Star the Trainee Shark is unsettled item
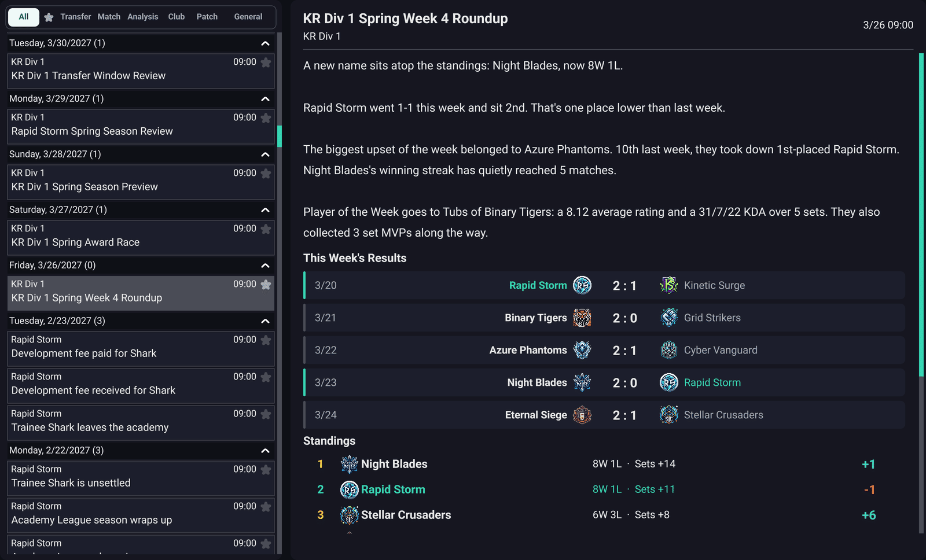 (x=266, y=470)
